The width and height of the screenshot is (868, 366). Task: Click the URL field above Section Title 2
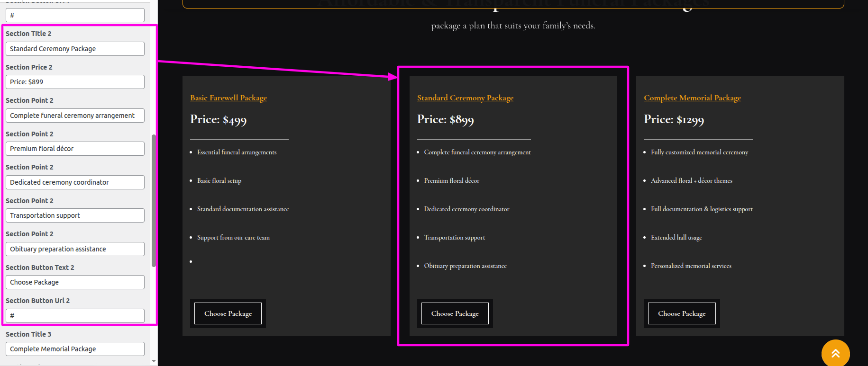pos(75,15)
